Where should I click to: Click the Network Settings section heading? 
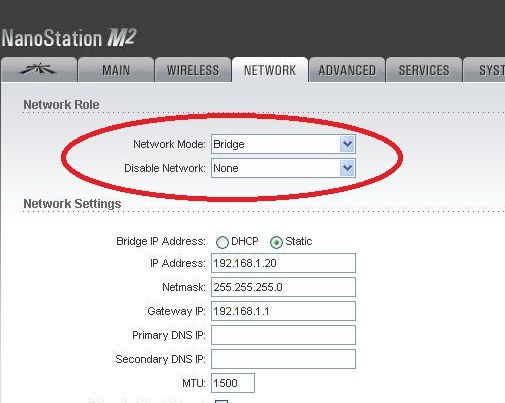(72, 204)
